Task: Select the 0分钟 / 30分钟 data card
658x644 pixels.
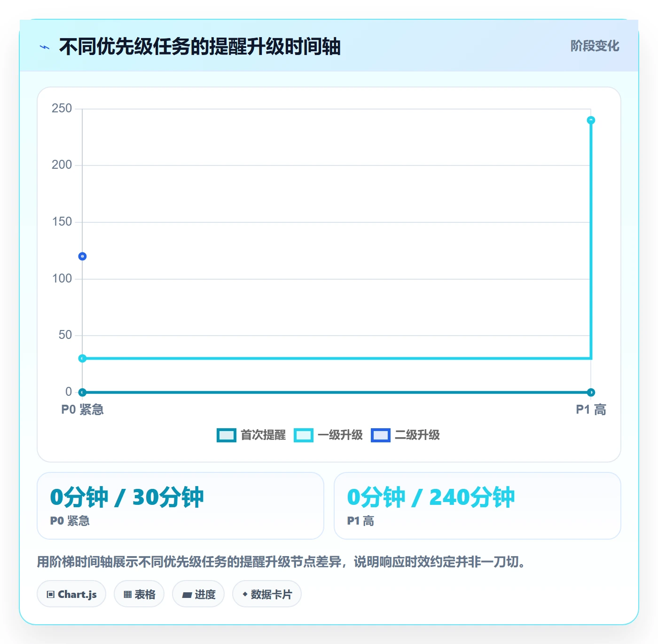Action: pyautogui.click(x=180, y=506)
